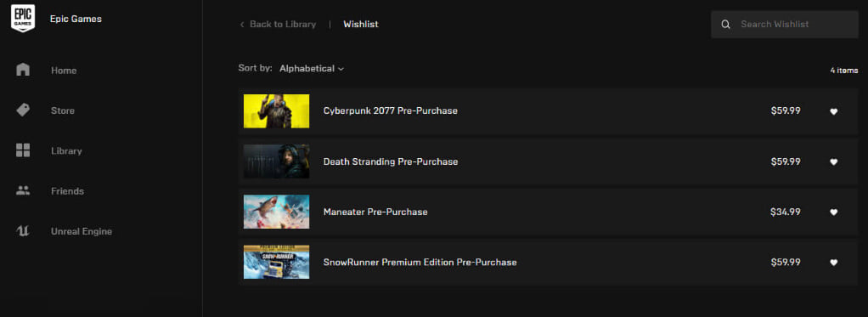Open the Home icon in sidebar

(x=23, y=70)
